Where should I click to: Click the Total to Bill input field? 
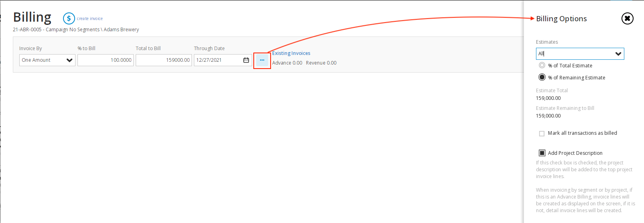coord(164,60)
